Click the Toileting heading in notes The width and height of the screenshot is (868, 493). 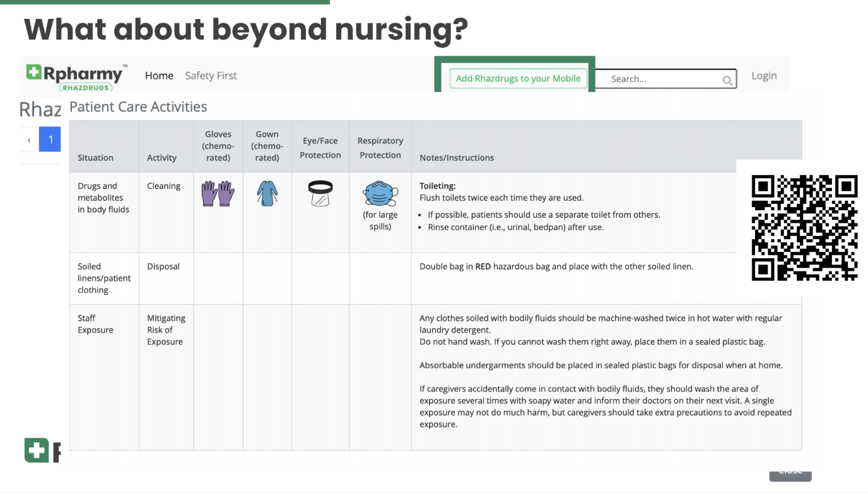pyautogui.click(x=438, y=186)
